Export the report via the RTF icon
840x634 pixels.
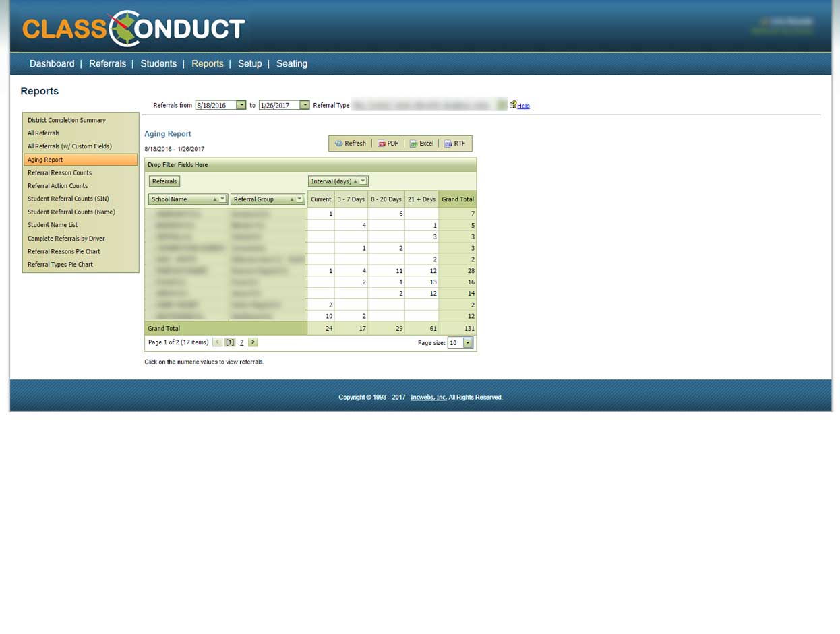(x=448, y=144)
